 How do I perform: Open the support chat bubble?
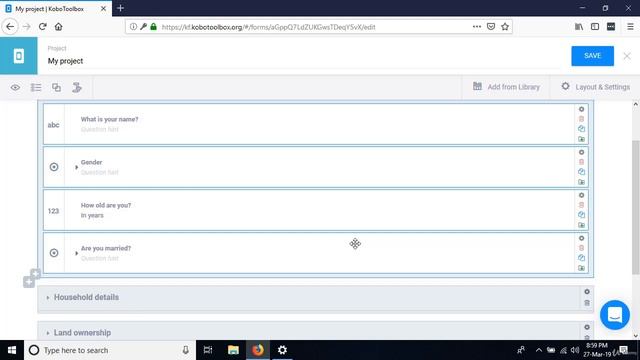(x=615, y=315)
